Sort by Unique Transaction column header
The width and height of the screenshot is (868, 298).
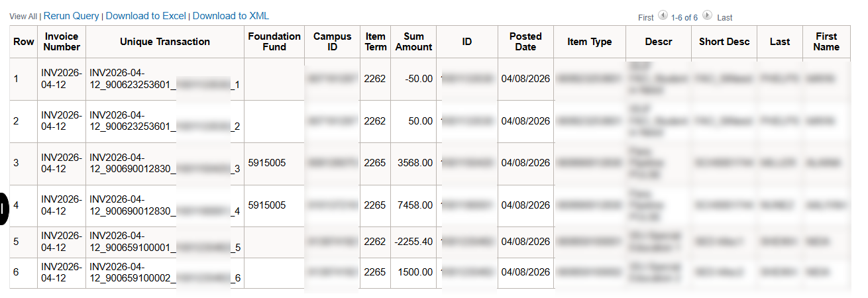tap(165, 42)
